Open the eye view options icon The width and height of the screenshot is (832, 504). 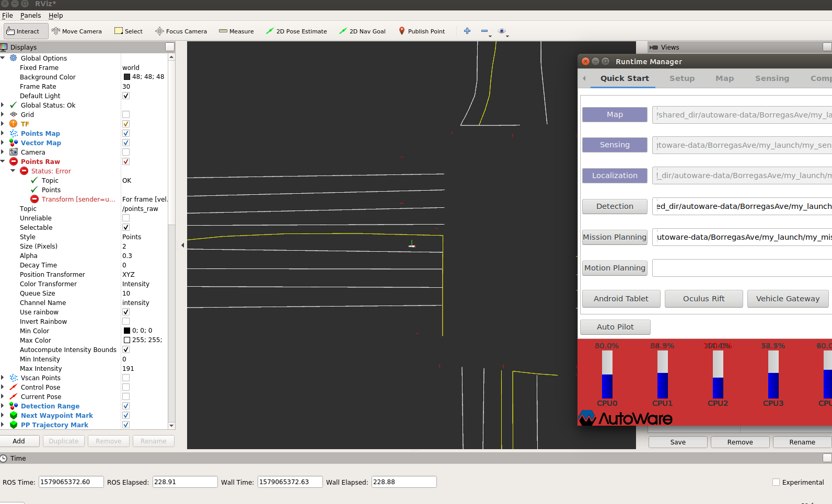coord(502,31)
